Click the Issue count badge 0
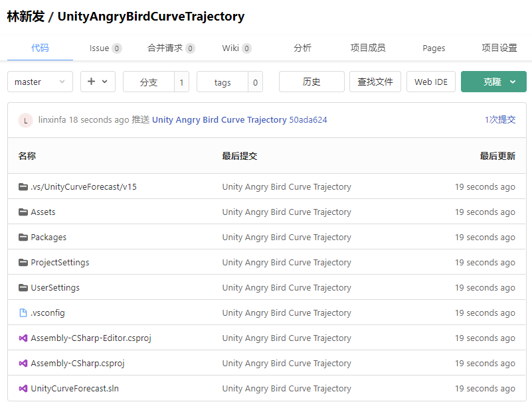 click(117, 48)
